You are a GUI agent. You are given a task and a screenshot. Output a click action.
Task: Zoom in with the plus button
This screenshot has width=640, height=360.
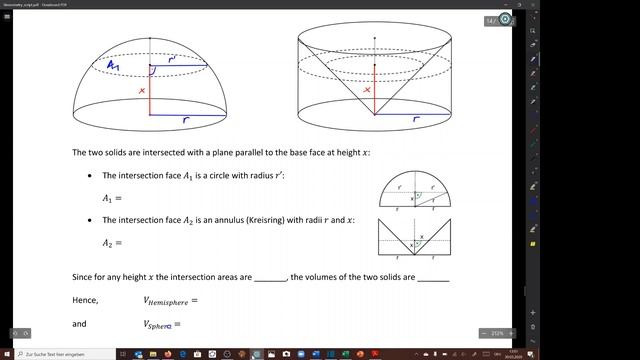[511, 333]
